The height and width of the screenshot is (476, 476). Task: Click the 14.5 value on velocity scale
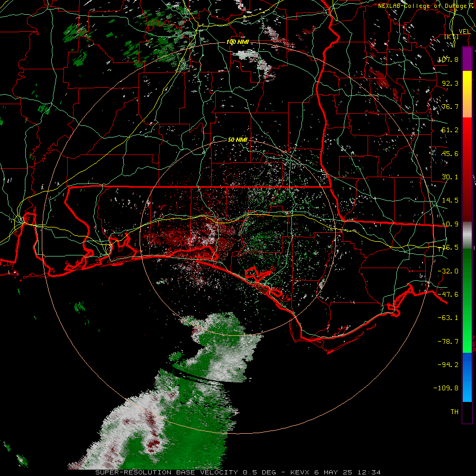pos(450,200)
